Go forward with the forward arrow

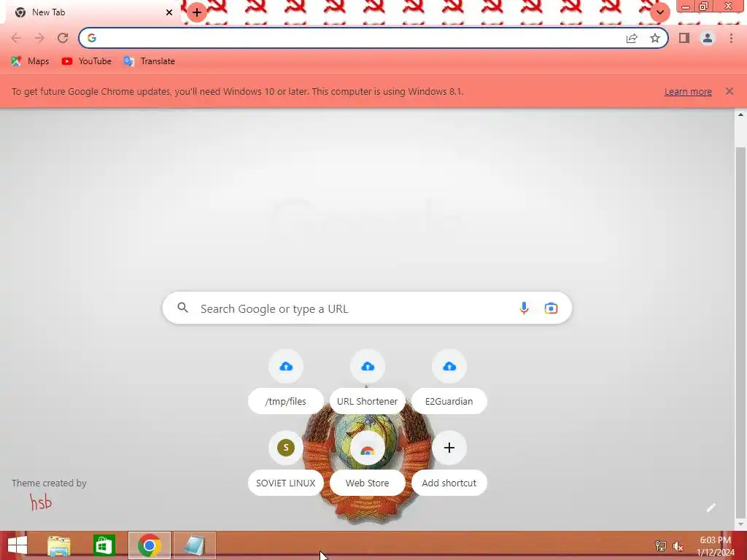click(39, 38)
